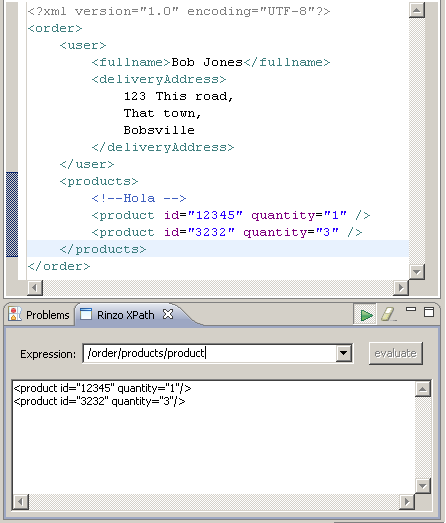
Task: Open the Expression history dropdown
Action: [x=344, y=353]
